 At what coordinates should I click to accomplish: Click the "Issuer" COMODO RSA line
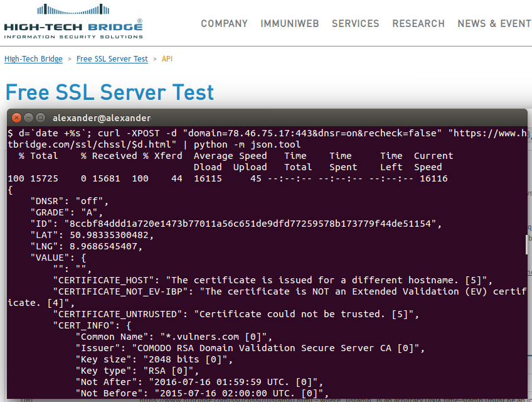pyautogui.click(x=250, y=348)
